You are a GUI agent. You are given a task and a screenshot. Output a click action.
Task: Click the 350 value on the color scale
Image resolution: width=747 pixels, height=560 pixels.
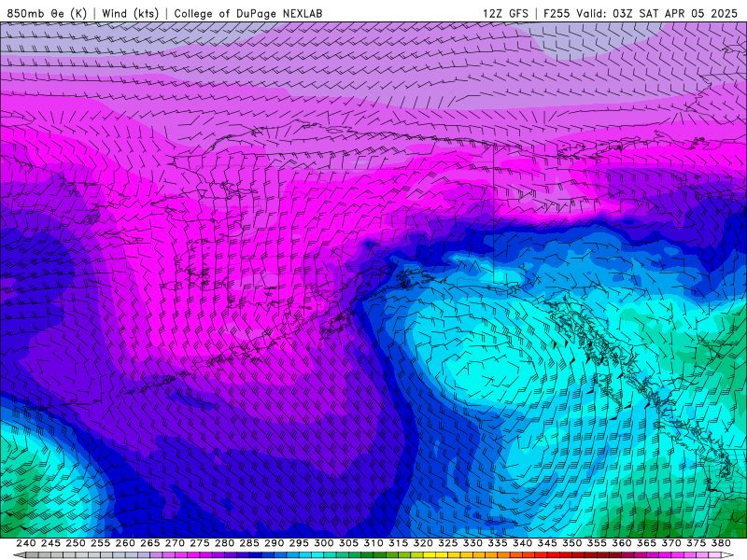point(571,543)
